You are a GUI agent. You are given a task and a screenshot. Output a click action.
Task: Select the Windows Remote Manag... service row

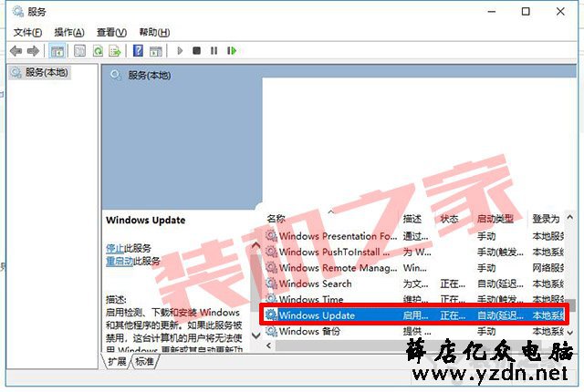tap(414, 268)
